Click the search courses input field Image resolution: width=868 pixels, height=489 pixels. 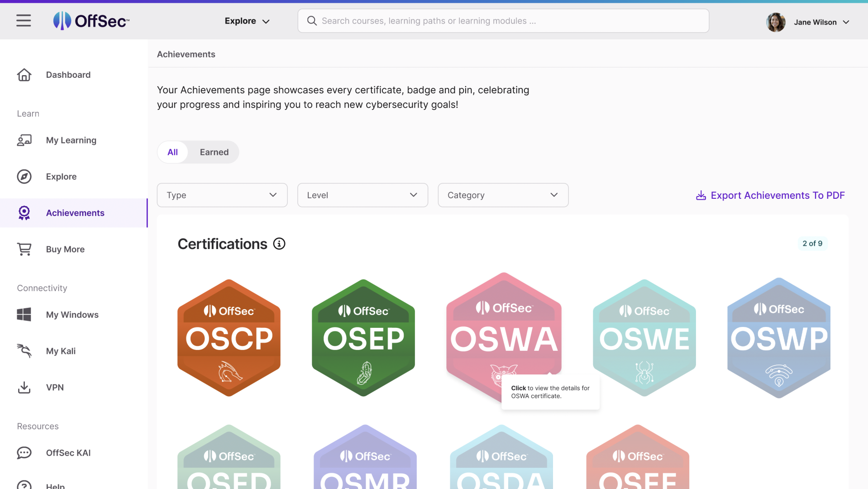503,21
